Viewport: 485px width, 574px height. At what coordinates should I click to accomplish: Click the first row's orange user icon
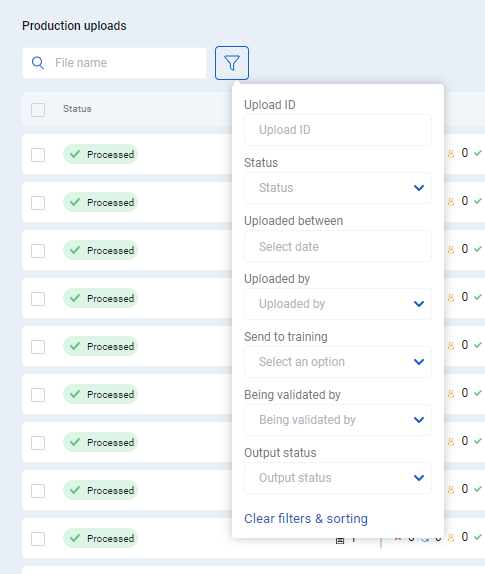pyautogui.click(x=451, y=154)
